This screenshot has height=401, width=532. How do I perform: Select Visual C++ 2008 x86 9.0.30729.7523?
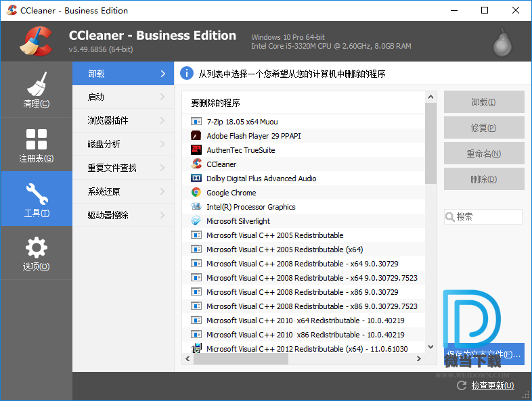click(303, 306)
